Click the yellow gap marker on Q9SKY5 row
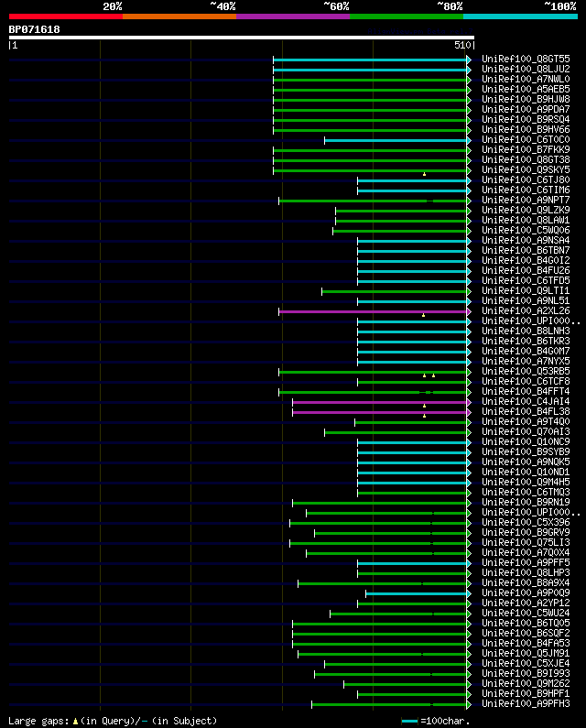 (x=425, y=174)
